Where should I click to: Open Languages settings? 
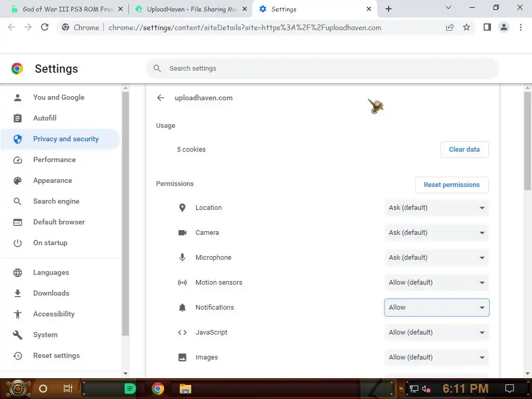pyautogui.click(x=60, y=272)
